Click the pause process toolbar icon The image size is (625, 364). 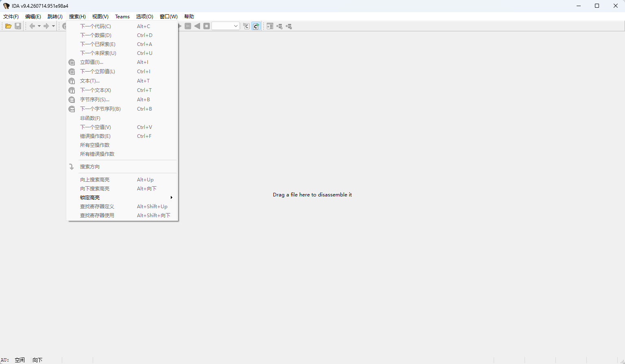tap(188, 26)
